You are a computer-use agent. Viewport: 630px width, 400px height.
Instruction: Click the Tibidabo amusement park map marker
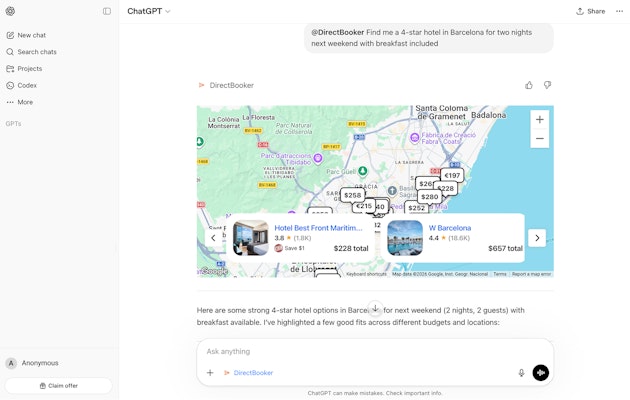point(318,158)
